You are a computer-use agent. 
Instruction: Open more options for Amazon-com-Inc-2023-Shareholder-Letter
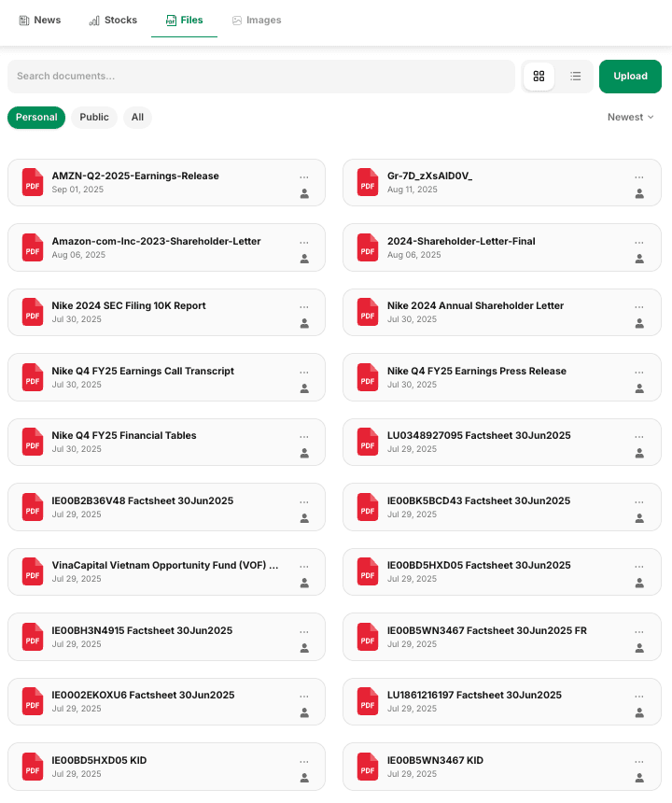[304, 242]
